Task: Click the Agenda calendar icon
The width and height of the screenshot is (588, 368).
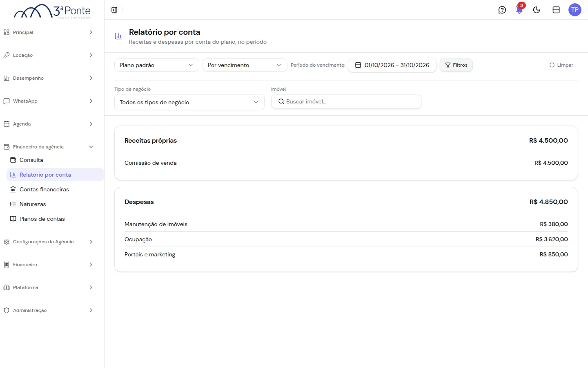Action: click(x=7, y=124)
